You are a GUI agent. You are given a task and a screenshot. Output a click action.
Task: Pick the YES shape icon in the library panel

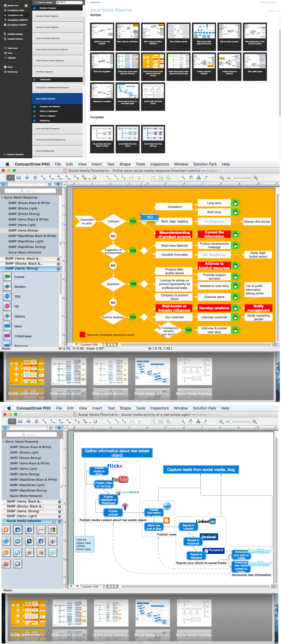click(7, 296)
